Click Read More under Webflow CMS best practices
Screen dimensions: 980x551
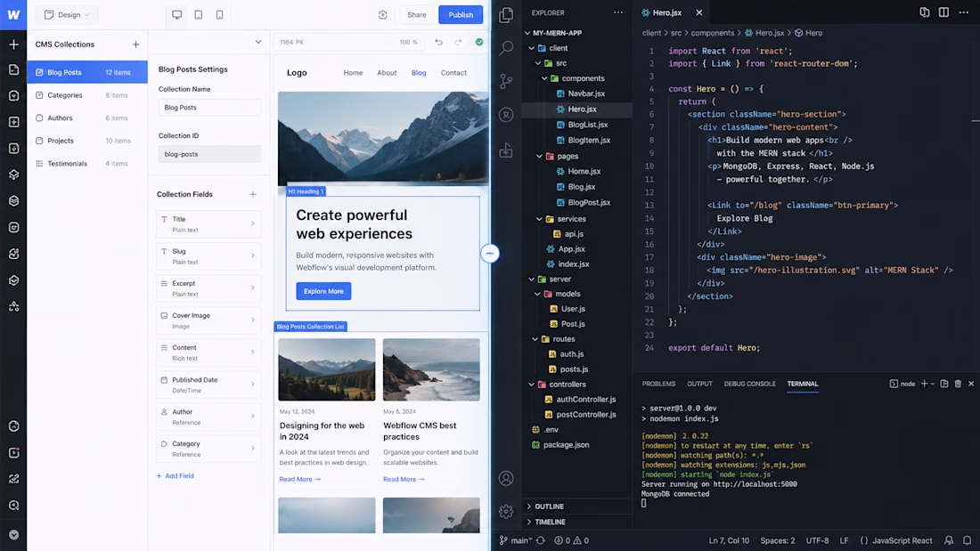[404, 479]
